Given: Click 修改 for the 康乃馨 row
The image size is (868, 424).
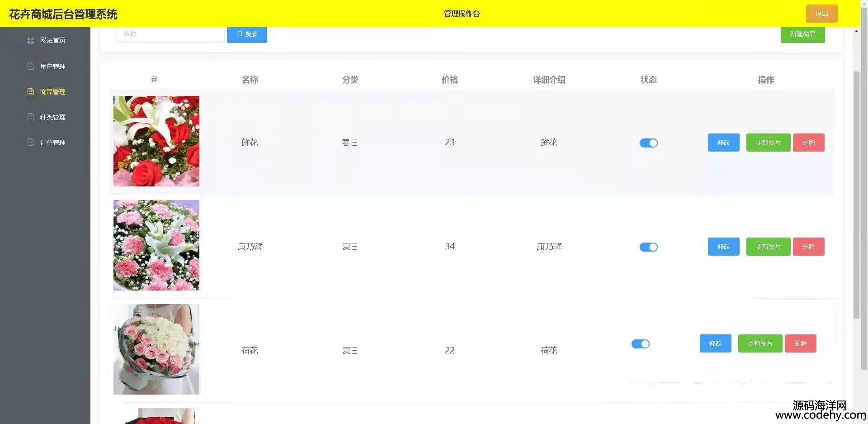Looking at the screenshot, I should (x=723, y=247).
